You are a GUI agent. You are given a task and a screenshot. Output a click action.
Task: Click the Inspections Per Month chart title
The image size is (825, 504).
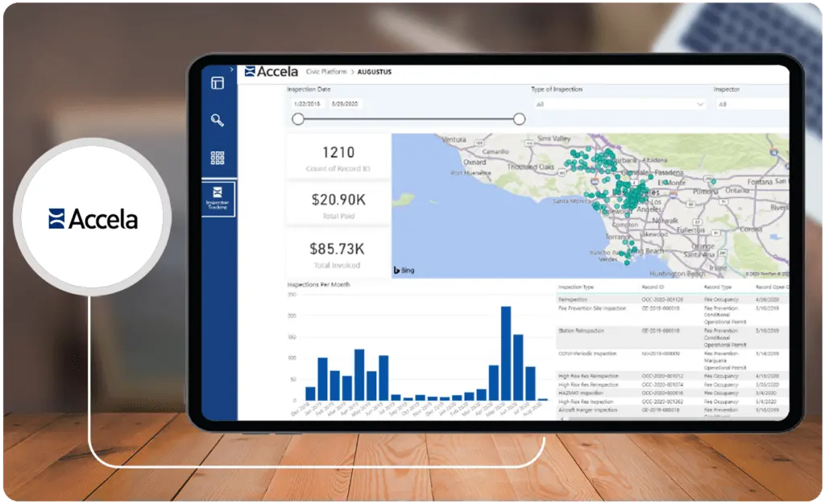(318, 284)
